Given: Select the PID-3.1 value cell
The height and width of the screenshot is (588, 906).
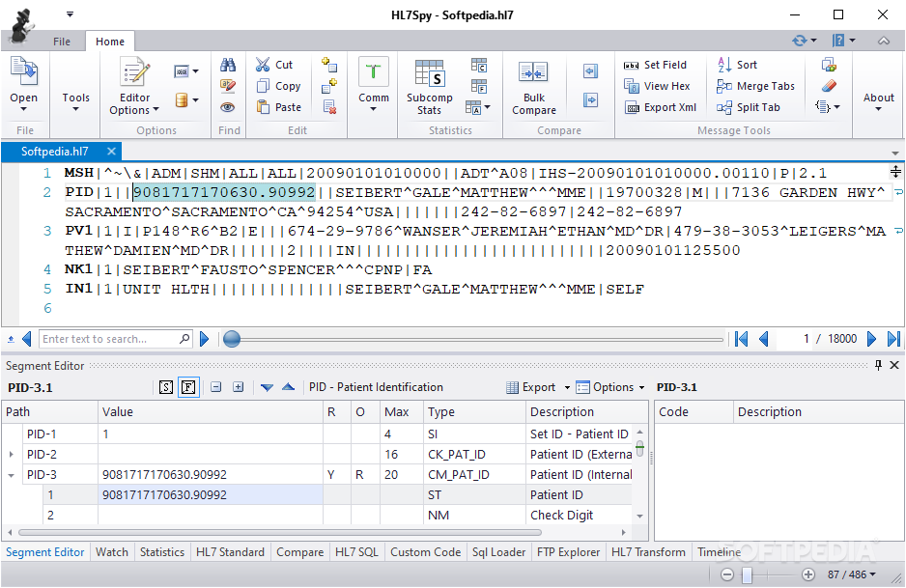Looking at the screenshot, I should pos(211,495).
